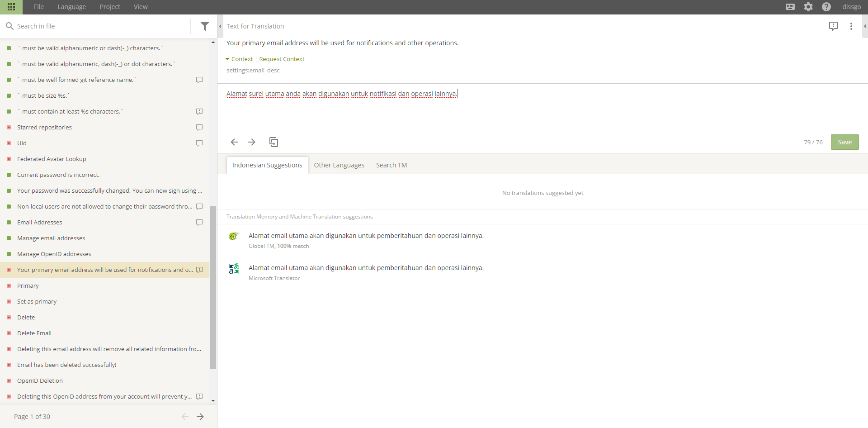868x428 pixels.
Task: Select 'Primary' string
Action: 104,286
